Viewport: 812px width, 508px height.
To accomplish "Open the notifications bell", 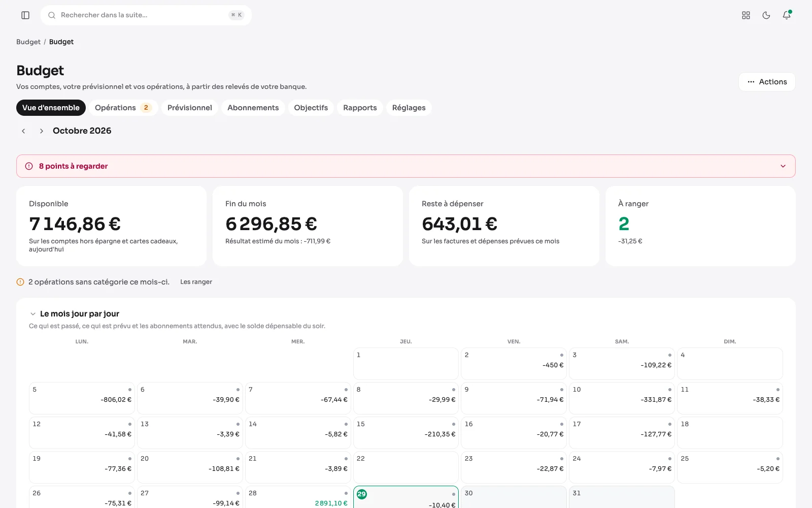I will [x=787, y=15].
